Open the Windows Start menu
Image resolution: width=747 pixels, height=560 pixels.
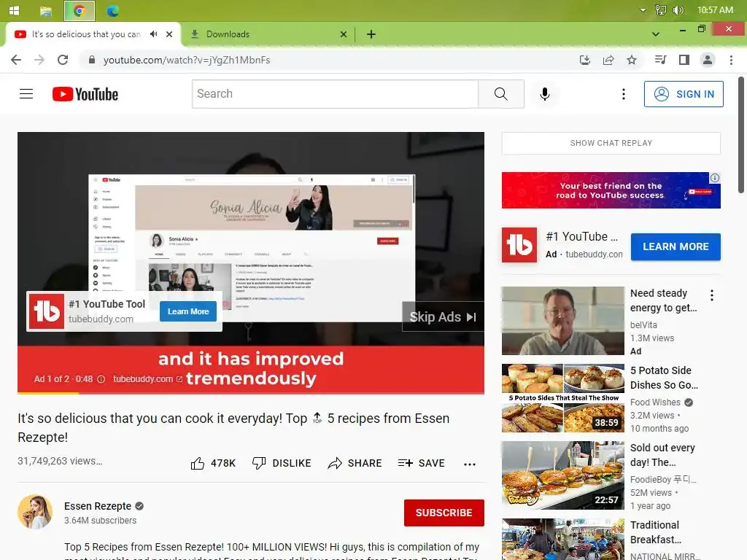coord(14,10)
